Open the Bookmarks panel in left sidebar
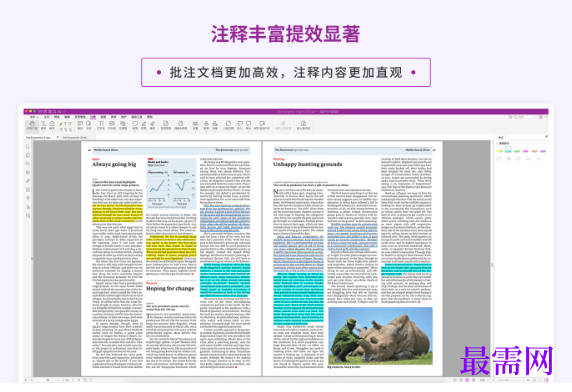This screenshot has height=392, width=572. [28, 147]
